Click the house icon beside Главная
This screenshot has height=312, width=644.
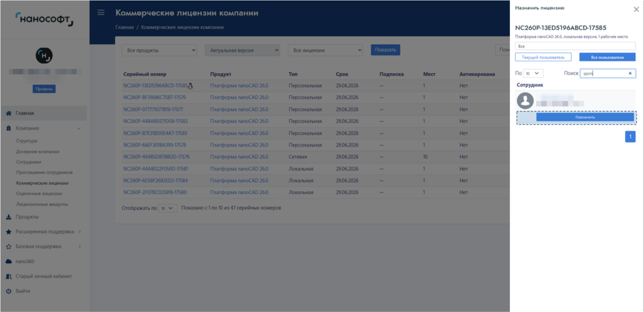click(x=9, y=113)
